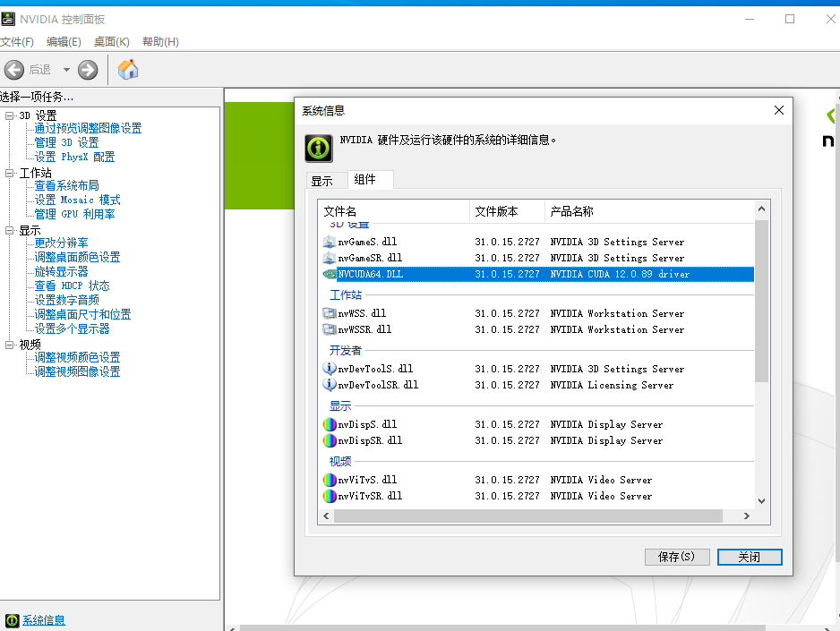Open the 系统信息 link
Viewport: 840px width, 631px height.
(43, 620)
